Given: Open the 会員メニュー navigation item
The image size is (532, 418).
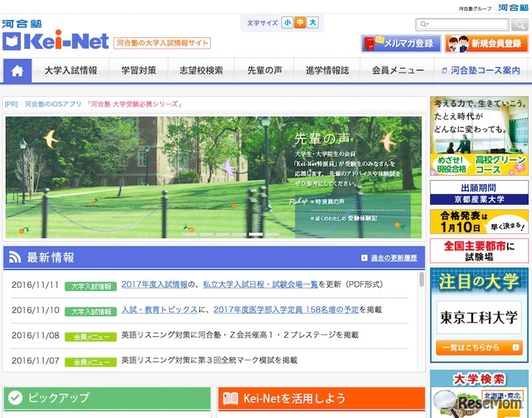Looking at the screenshot, I should (398, 71).
